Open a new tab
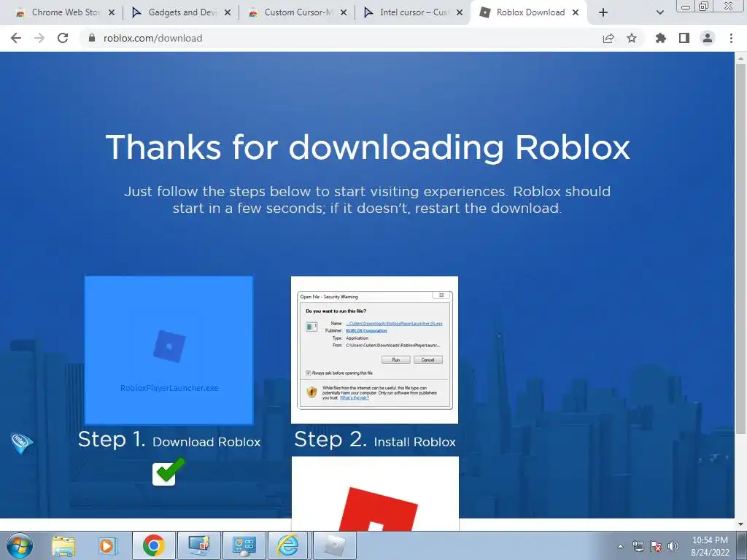Image resolution: width=747 pixels, height=560 pixels. pyautogui.click(x=603, y=12)
